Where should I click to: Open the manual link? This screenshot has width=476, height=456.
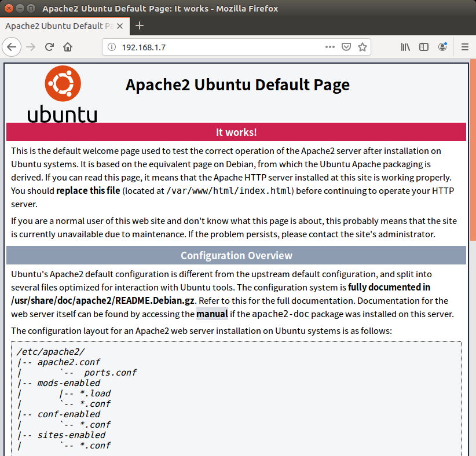[x=212, y=314]
